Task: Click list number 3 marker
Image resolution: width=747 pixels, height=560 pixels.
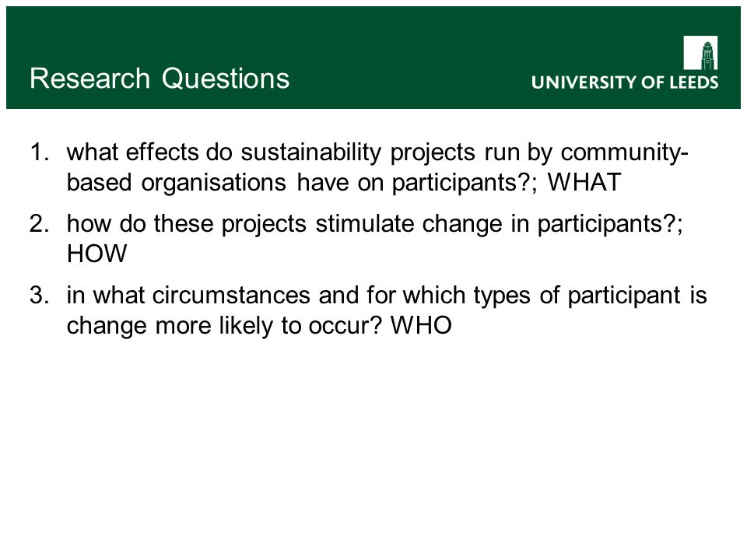Action: point(39,296)
